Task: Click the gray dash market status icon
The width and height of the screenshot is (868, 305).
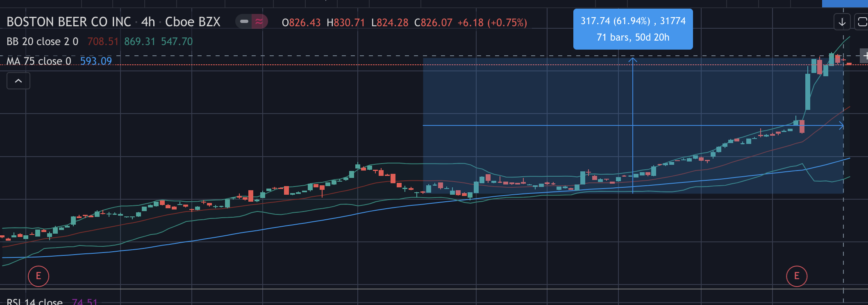Action: click(x=244, y=21)
